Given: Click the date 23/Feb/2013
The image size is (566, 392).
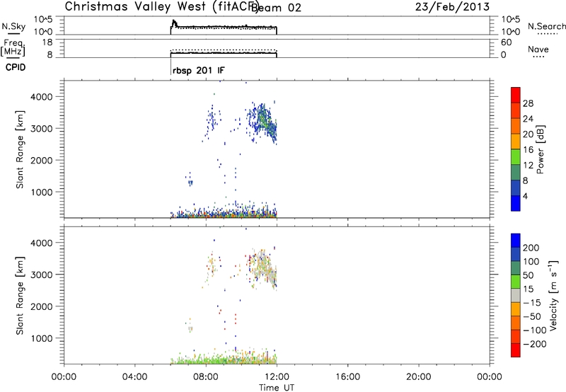Looking at the screenshot, I should (x=452, y=7).
